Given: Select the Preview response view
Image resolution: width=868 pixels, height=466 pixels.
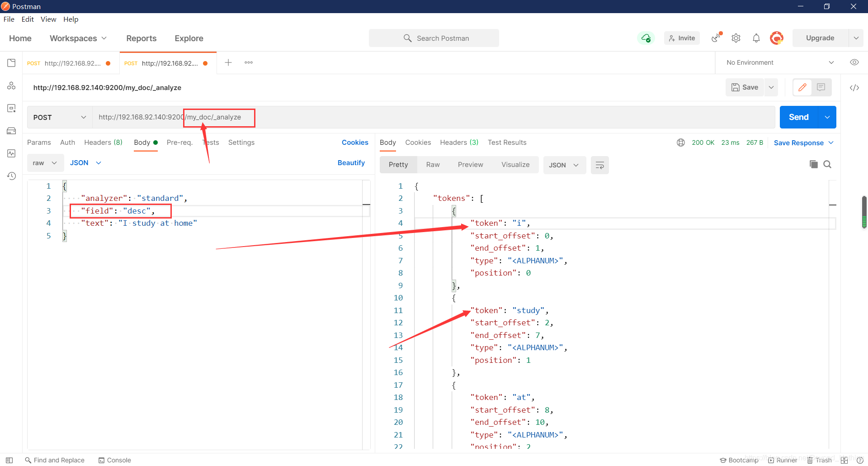Looking at the screenshot, I should 470,165.
